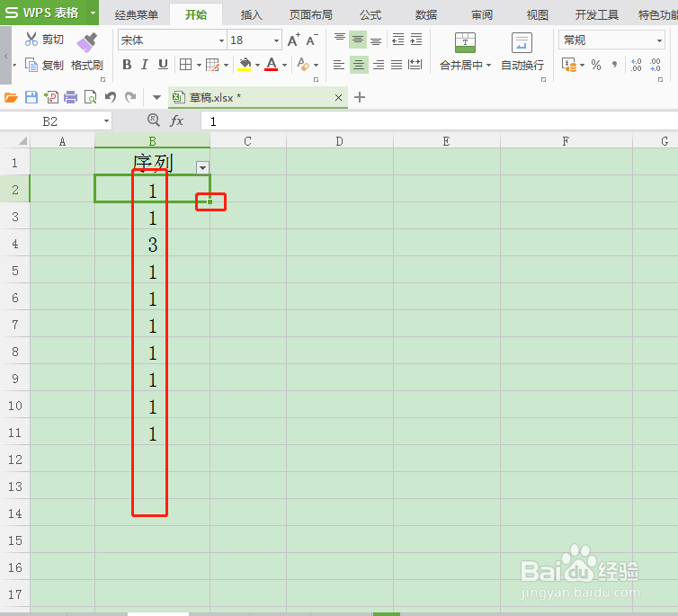
Task: Click the Save floppy disk icon
Action: point(31,97)
